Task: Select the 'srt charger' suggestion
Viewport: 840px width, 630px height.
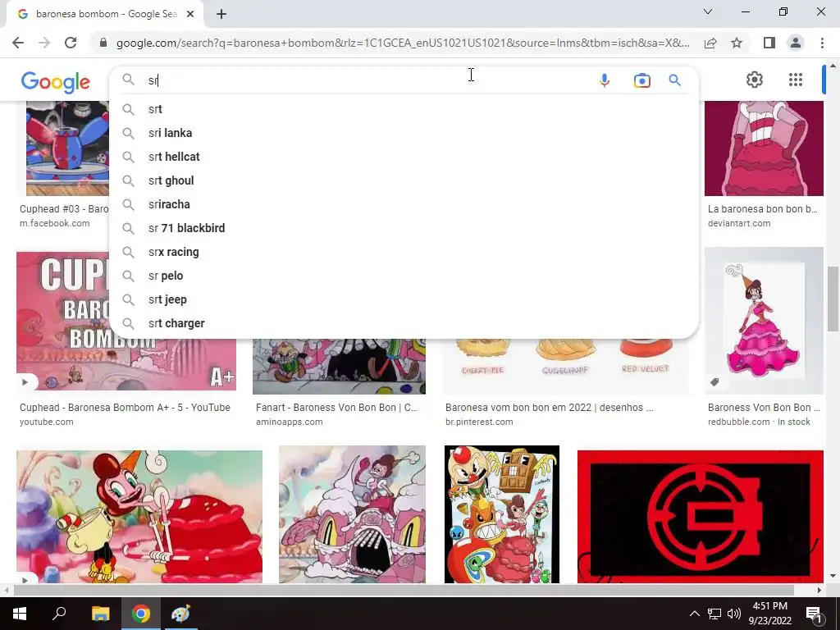Action: (404, 323)
